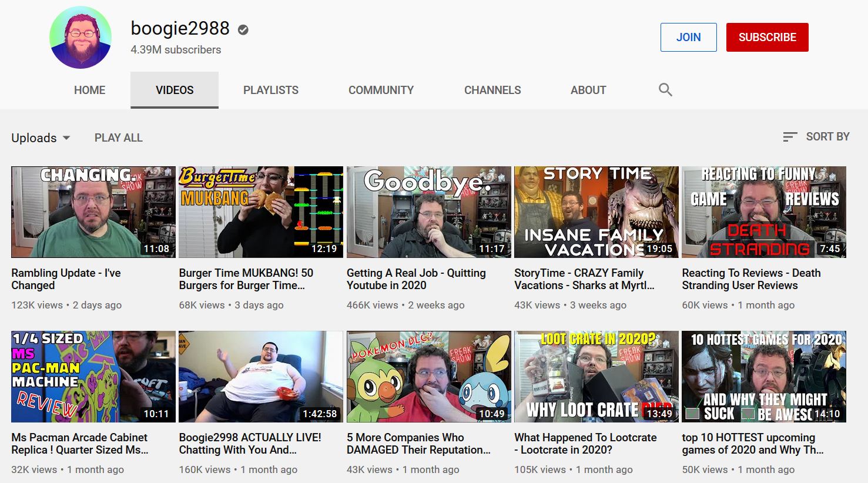This screenshot has height=483, width=868.
Task: Switch to the Playlists tab
Action: tap(271, 90)
